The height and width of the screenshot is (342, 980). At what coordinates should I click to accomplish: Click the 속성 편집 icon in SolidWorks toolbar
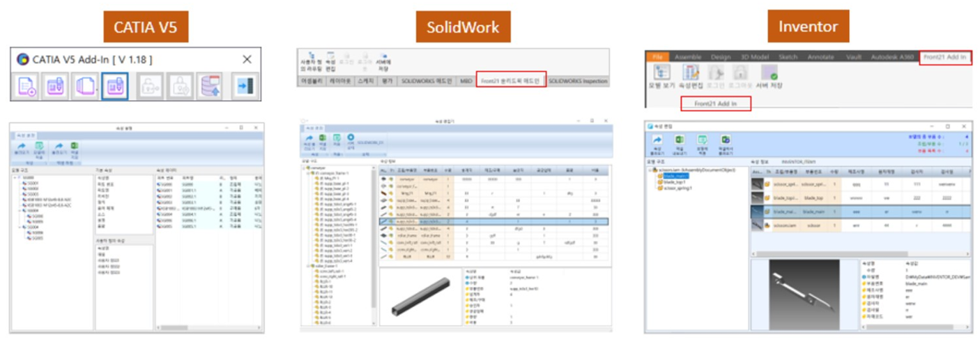(330, 54)
